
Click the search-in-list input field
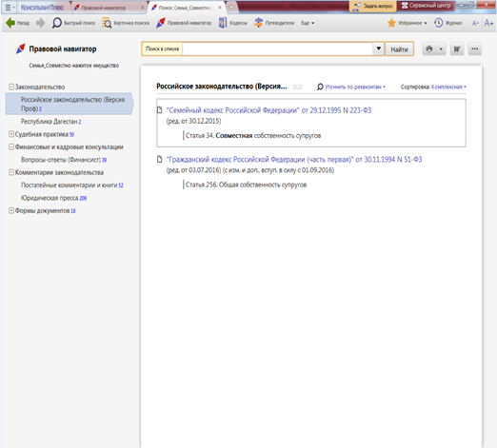pyautogui.click(x=277, y=49)
